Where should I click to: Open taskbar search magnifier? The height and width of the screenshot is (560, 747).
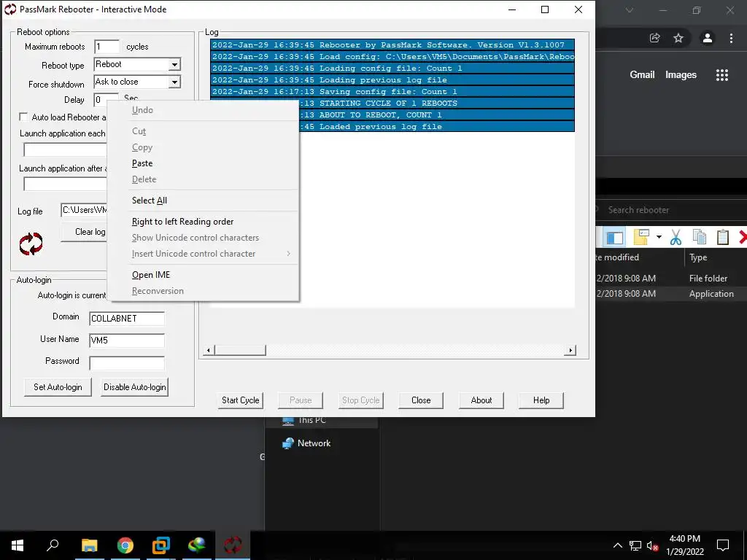click(53, 545)
